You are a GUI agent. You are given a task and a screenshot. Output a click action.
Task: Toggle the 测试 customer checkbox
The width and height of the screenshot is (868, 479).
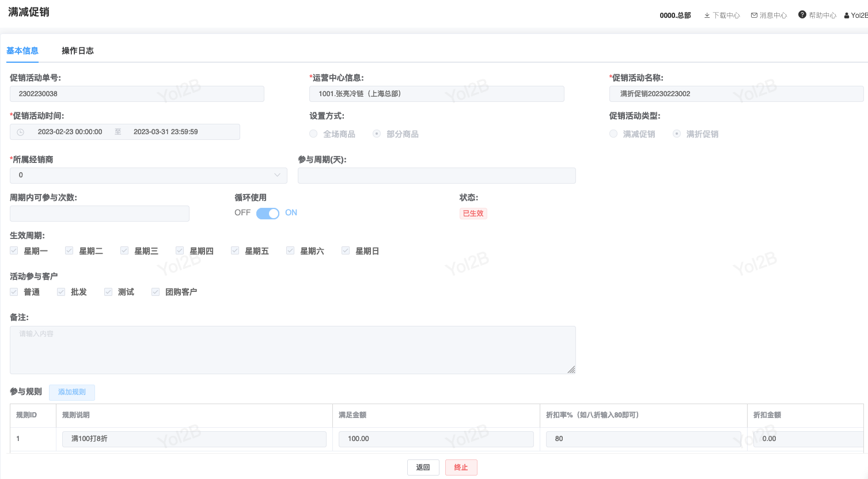[x=108, y=292]
